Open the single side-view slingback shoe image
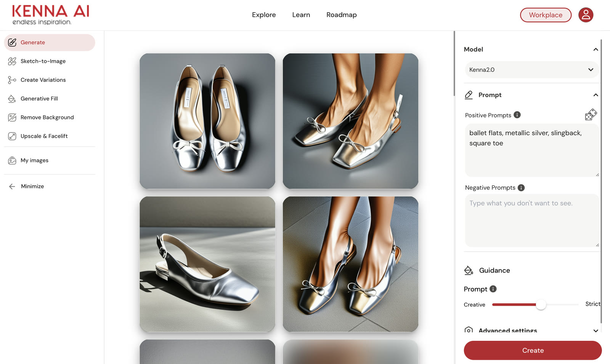 [207, 264]
